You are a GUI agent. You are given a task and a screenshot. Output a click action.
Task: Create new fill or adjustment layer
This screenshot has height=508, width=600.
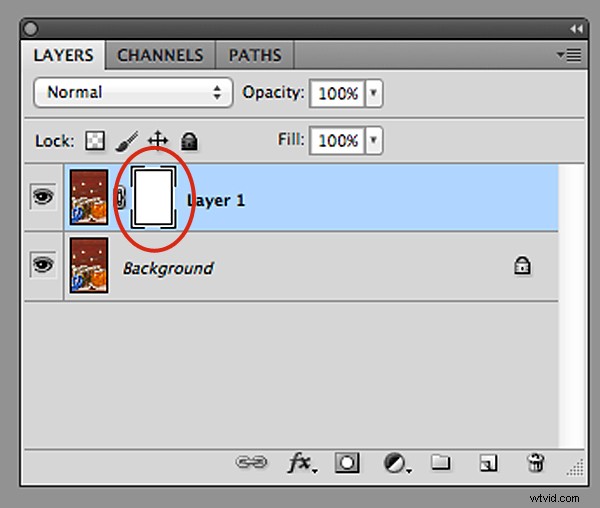click(x=396, y=463)
